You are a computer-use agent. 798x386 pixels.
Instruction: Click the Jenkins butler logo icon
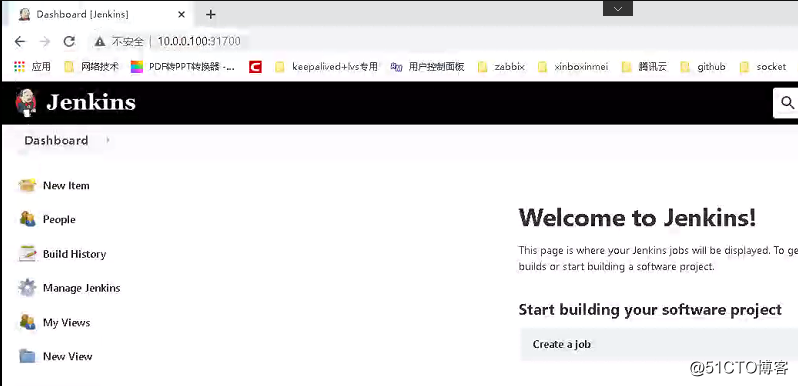[26, 102]
